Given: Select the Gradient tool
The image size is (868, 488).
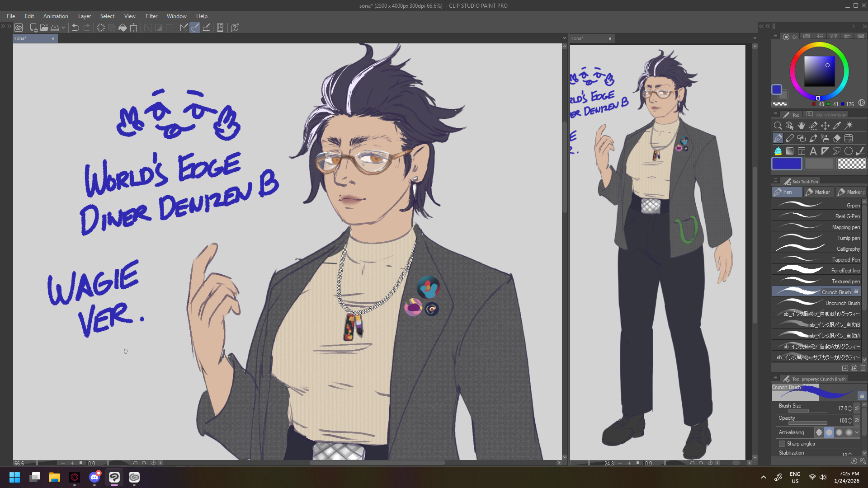Looking at the screenshot, I should [x=789, y=151].
